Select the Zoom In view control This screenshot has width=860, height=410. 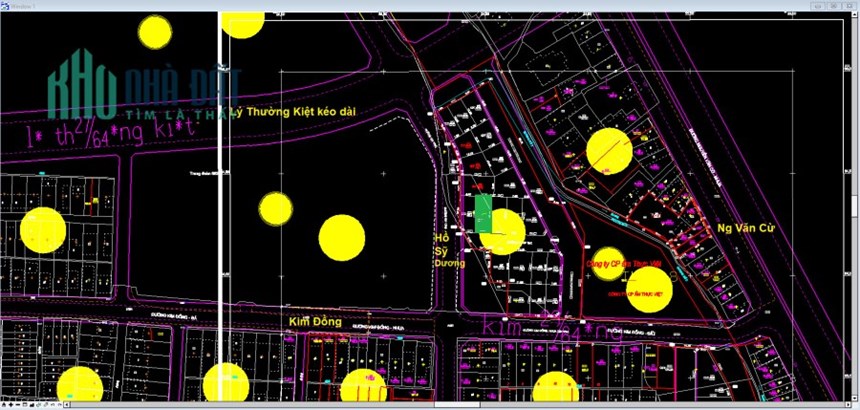[x=11, y=405]
